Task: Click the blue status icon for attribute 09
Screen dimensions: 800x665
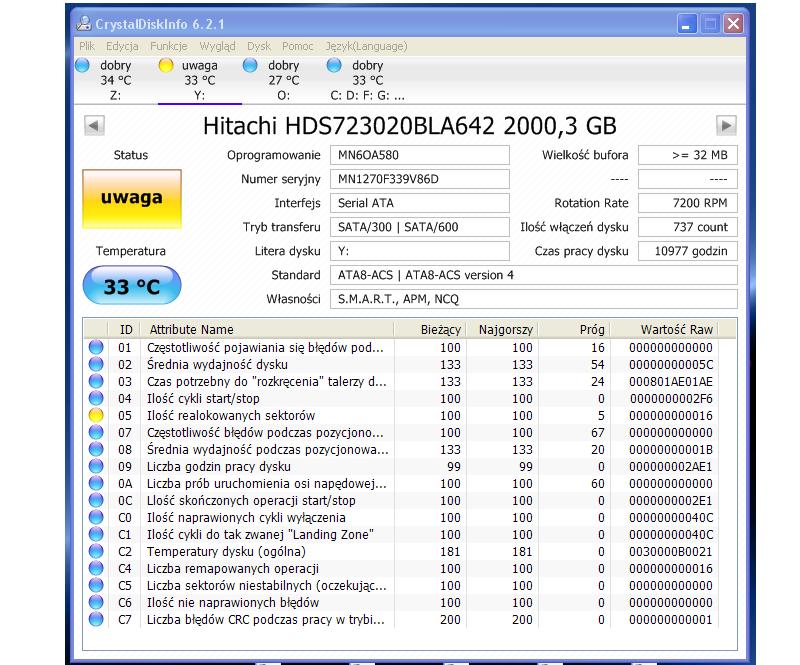Action: [96, 466]
